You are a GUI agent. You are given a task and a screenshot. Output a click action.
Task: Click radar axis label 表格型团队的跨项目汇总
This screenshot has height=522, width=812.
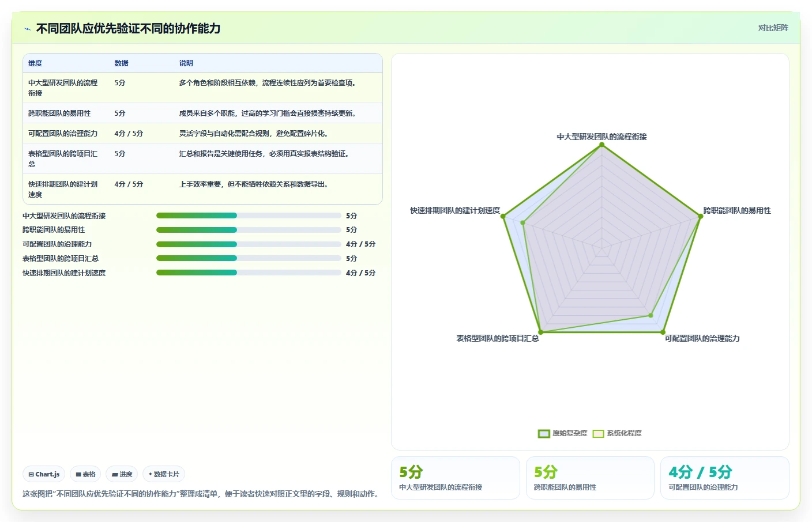click(497, 338)
